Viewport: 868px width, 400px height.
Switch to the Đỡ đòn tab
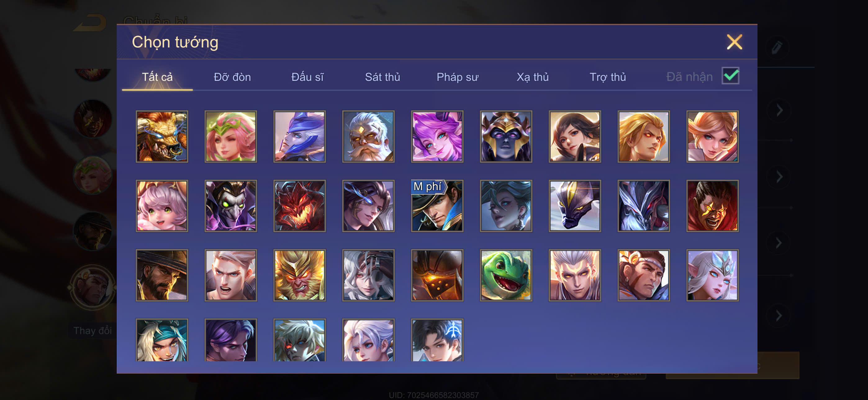coord(232,77)
